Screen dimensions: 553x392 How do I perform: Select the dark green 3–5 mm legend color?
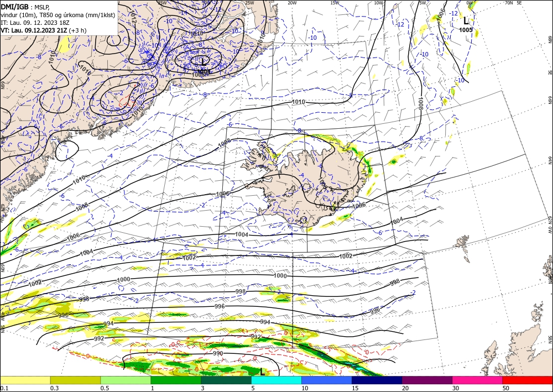[x=226, y=380]
